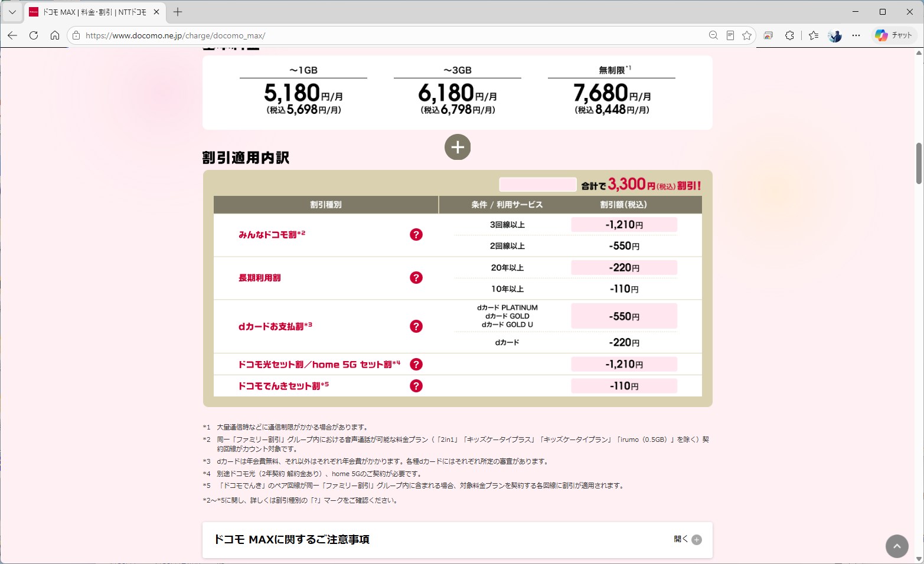
Task: Open help for dカードお支払割
Action: coord(416,326)
